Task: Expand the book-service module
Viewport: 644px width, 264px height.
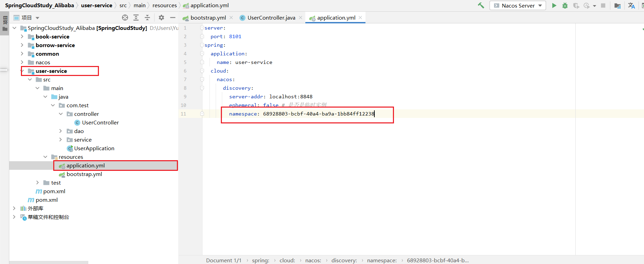Action: coord(22,36)
